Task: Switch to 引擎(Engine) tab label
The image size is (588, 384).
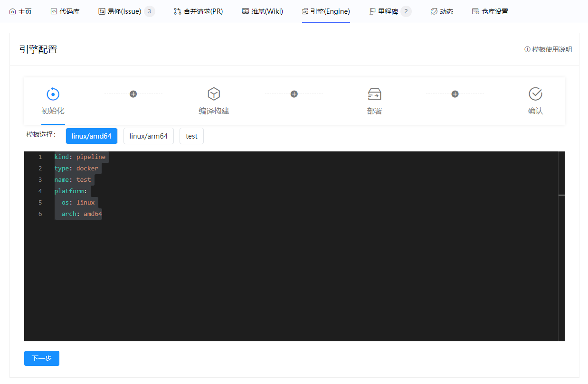Action: [330, 11]
